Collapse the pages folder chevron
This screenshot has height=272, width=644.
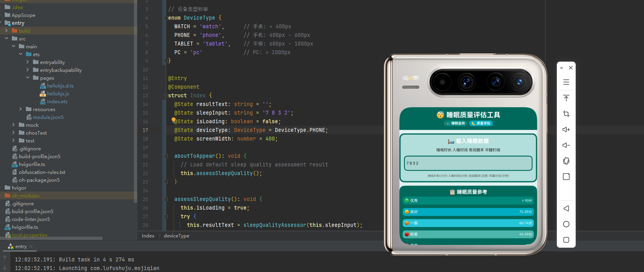[x=27, y=78]
